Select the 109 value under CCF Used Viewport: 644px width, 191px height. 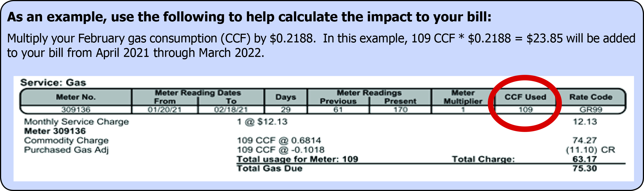pos(525,110)
